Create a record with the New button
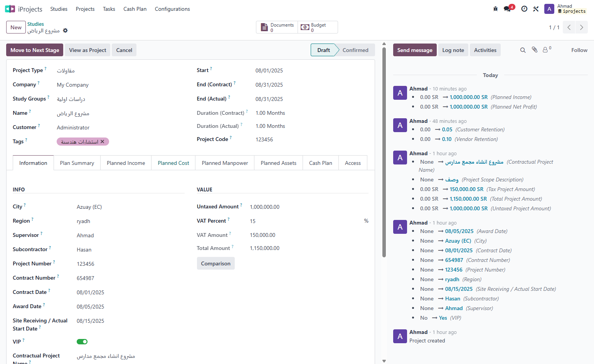 16,27
